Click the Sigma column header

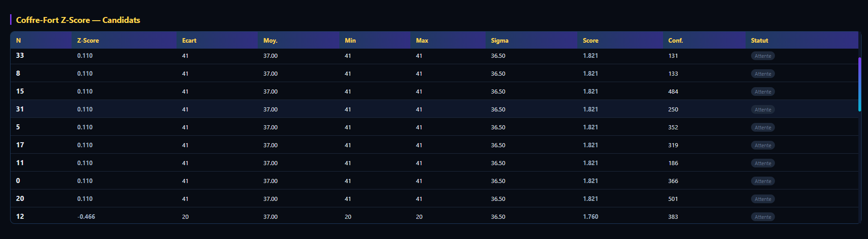[x=531, y=40]
